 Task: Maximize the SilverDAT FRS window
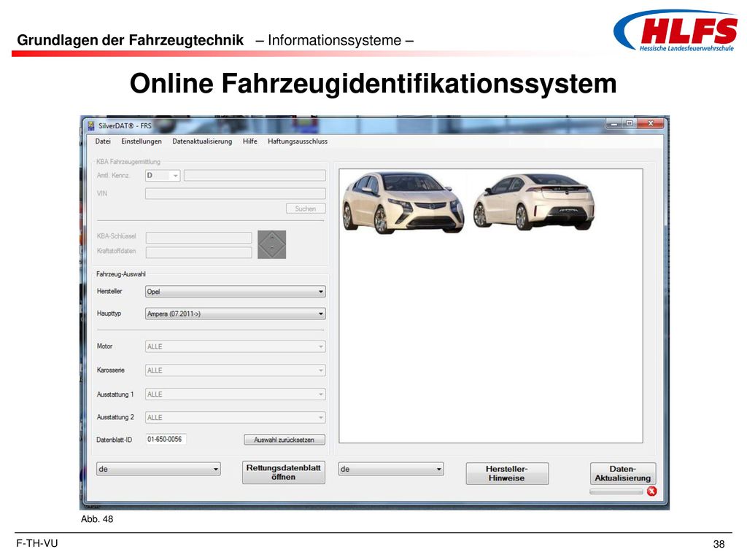[x=630, y=124]
